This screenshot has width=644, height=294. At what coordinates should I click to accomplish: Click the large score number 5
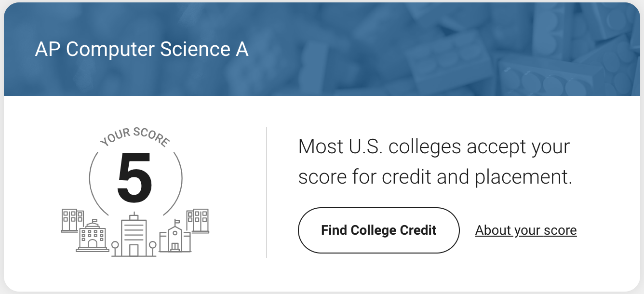(x=134, y=179)
